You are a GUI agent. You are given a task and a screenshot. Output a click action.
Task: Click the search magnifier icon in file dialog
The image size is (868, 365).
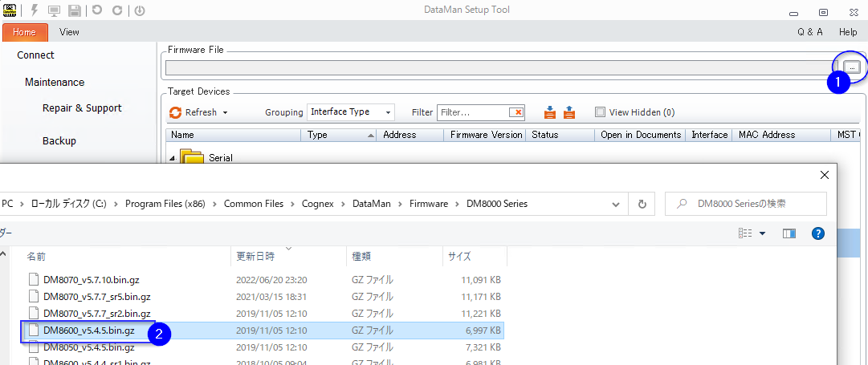pyautogui.click(x=682, y=204)
